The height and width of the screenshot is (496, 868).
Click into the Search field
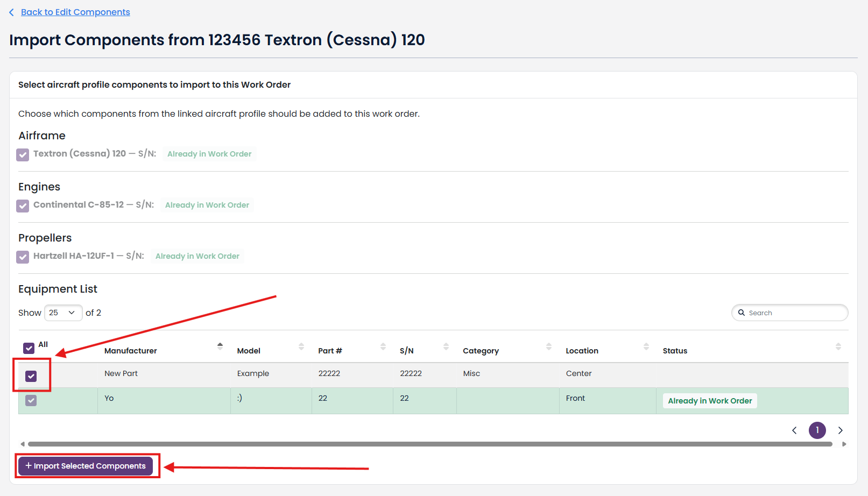[789, 313]
